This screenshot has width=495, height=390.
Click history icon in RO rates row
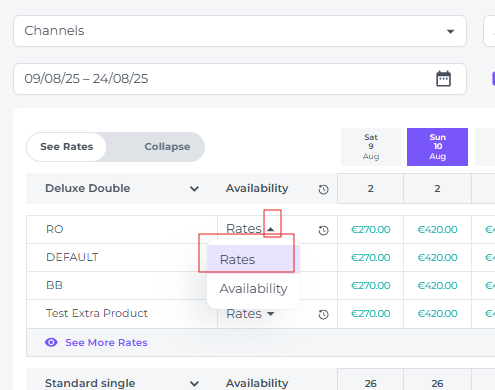(323, 230)
